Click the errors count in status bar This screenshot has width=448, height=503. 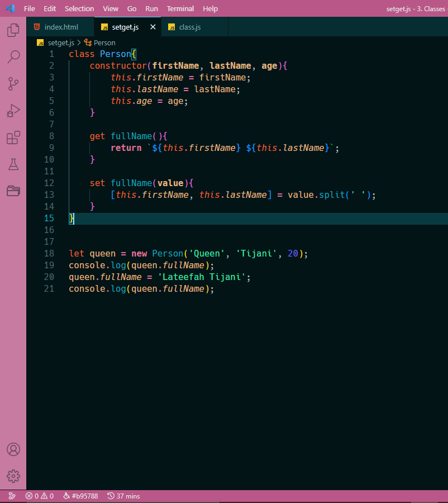tap(32, 496)
